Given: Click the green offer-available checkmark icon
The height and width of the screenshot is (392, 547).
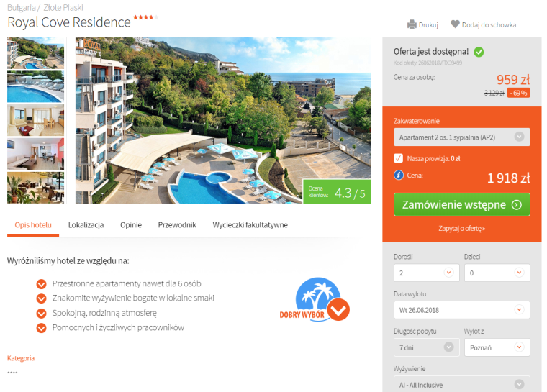Looking at the screenshot, I should tap(479, 52).
